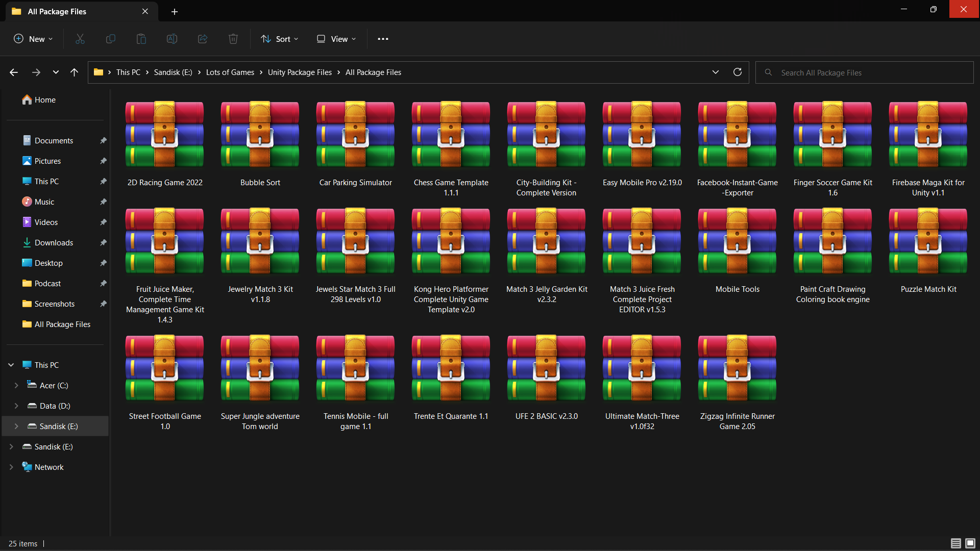This screenshot has width=980, height=551.
Task: Click the Rename icon in toolbar
Action: coord(172,39)
